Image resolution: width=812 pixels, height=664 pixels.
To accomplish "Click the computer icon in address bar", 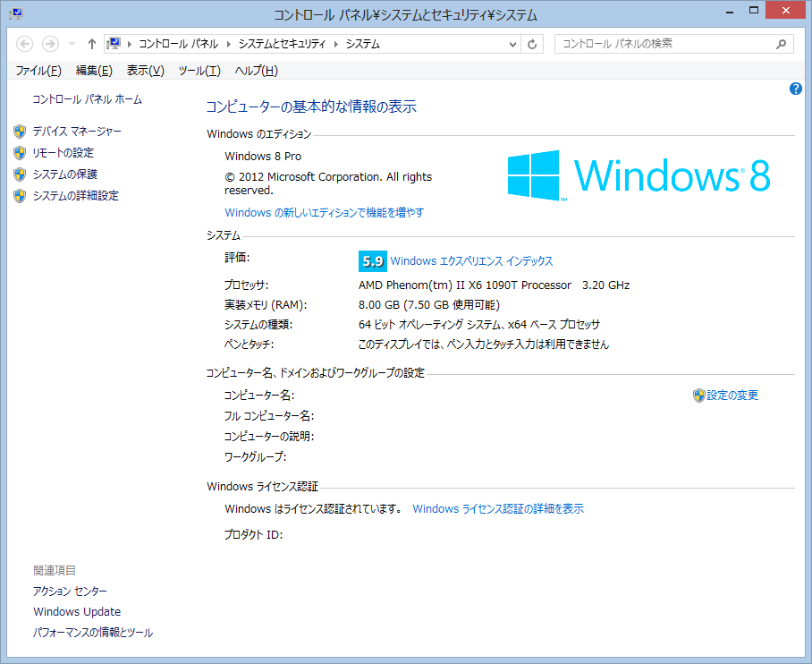I will coord(114,44).
